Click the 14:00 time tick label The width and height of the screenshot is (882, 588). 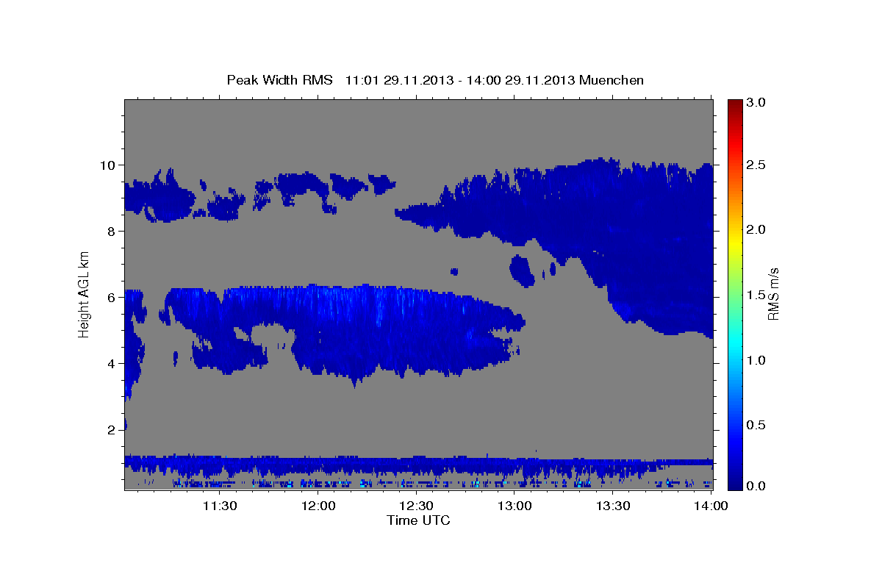[x=711, y=506]
